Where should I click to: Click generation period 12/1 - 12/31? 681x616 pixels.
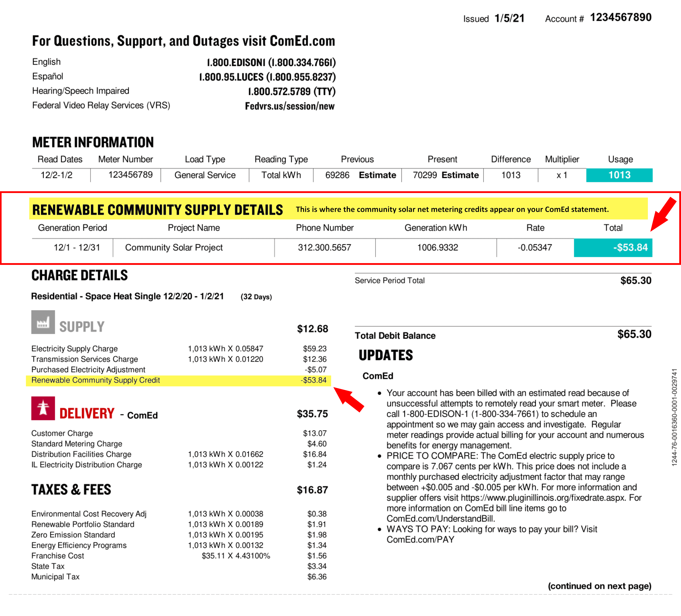pos(77,247)
